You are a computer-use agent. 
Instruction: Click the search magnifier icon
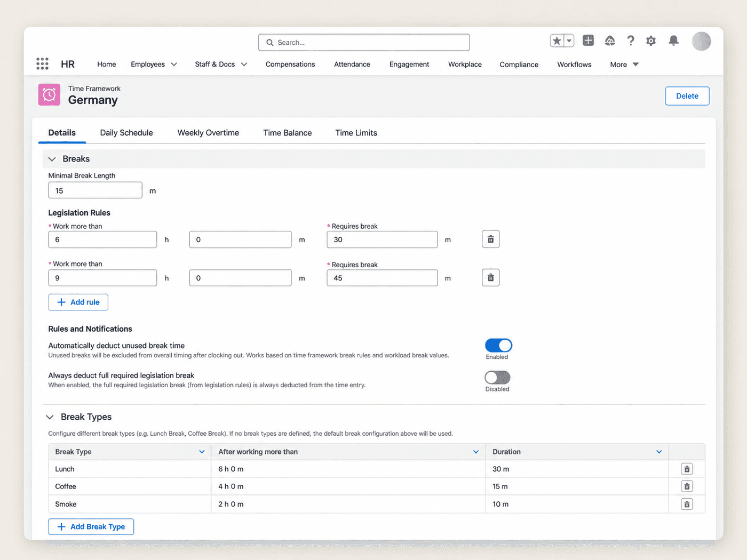click(270, 43)
